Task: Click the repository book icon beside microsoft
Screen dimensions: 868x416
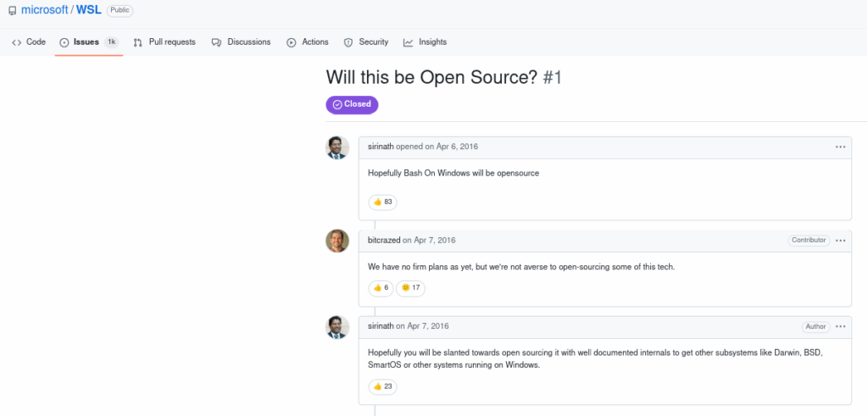Action: [x=12, y=10]
